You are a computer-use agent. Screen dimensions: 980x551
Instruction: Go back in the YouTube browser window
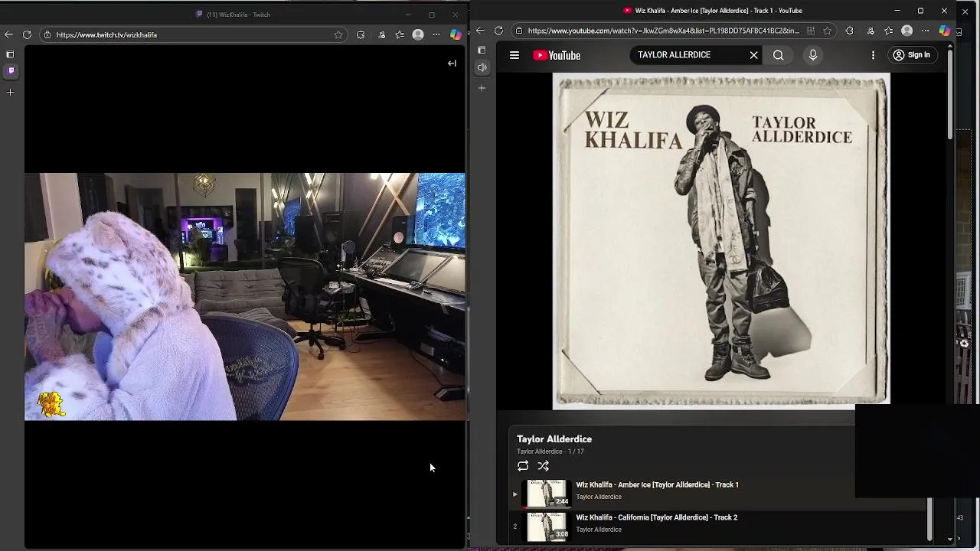(480, 31)
